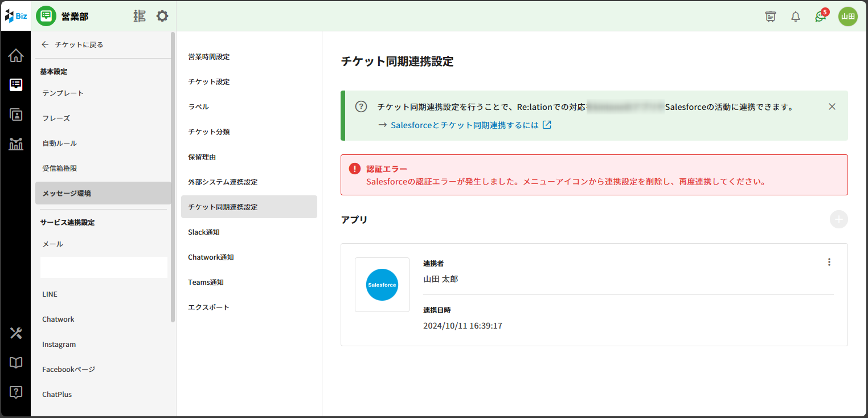Image resolution: width=868 pixels, height=418 pixels.
Task: Click the question mark help icon in left rail
Action: click(x=16, y=392)
